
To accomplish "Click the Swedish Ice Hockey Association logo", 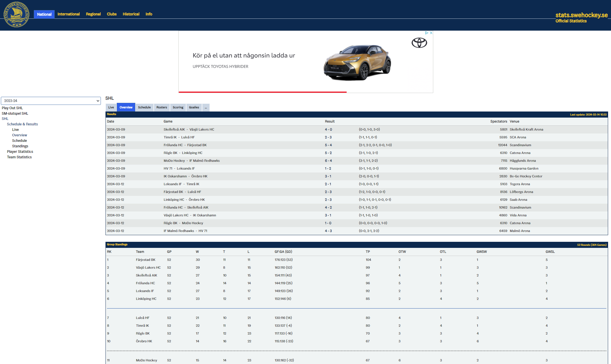I will (16, 14).
